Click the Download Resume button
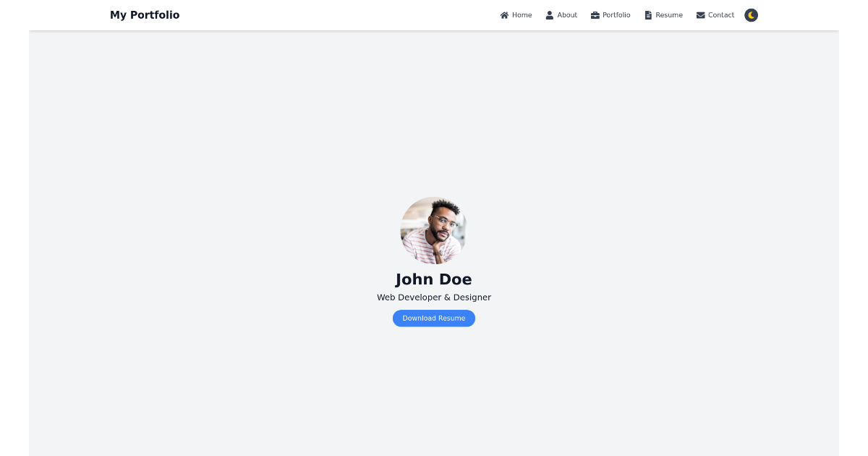 (434, 318)
